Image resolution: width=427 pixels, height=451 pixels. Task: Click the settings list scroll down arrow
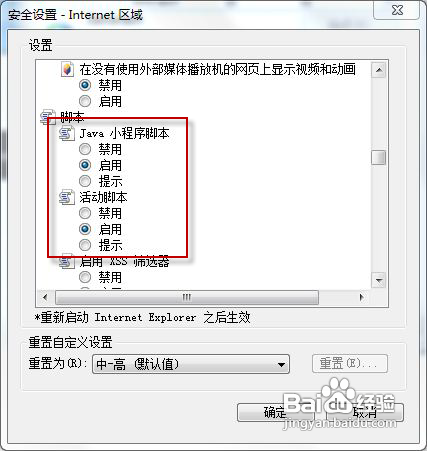point(379,280)
